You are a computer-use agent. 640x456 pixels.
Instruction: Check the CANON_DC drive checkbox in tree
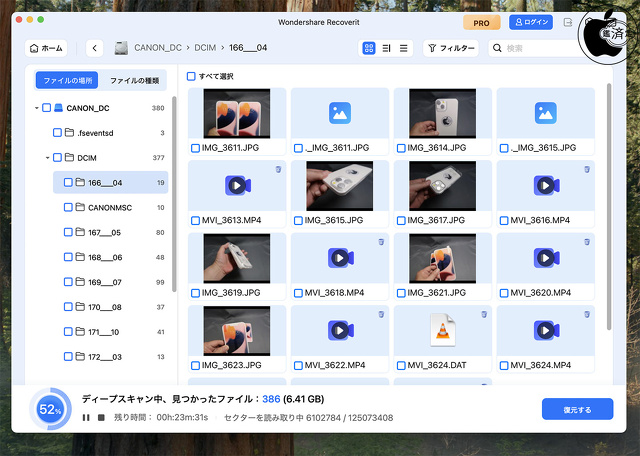(x=47, y=108)
